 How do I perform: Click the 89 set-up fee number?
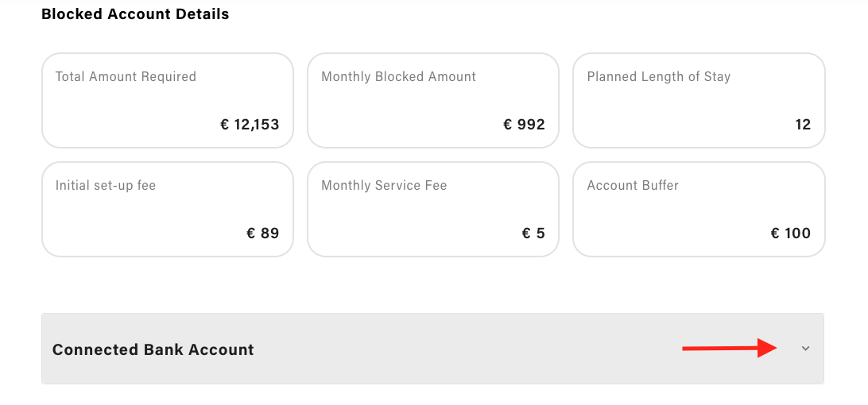coord(270,233)
